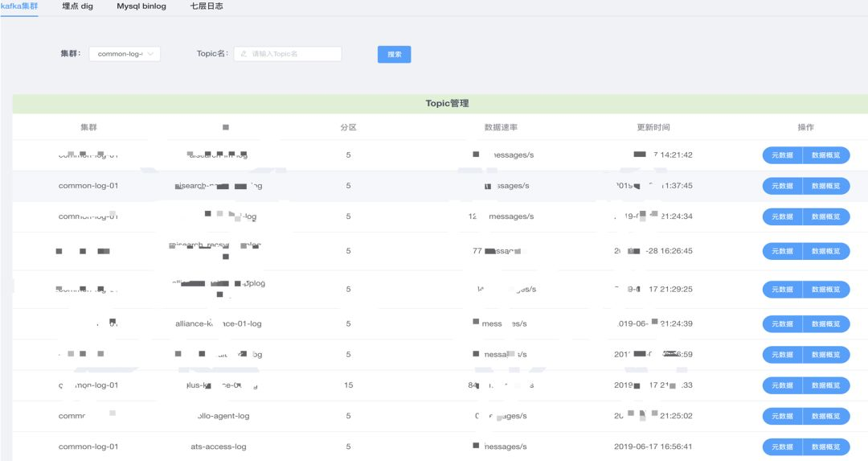The width and height of the screenshot is (868, 461).
Task: View 数据概览 for ats-access-log topic
Action: [x=825, y=447]
